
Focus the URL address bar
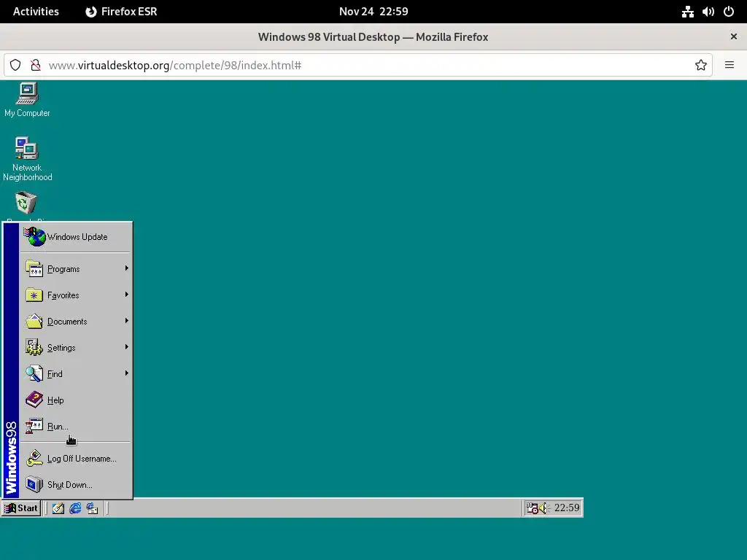click(x=358, y=65)
